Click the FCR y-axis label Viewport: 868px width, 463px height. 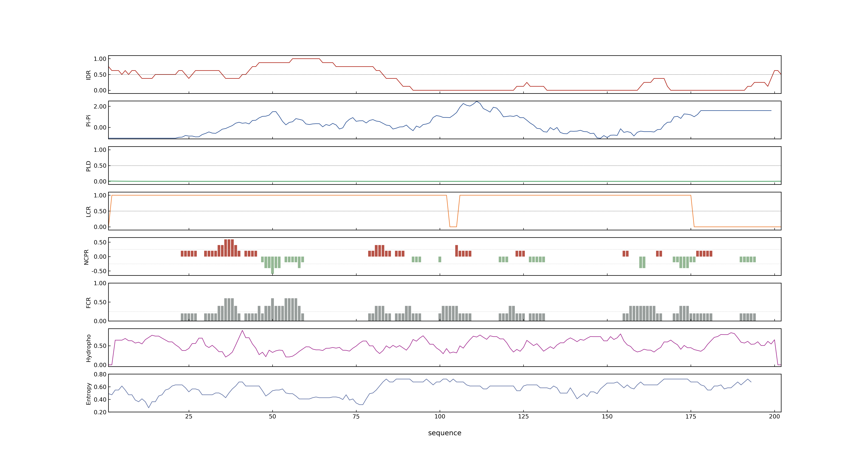pyautogui.click(x=88, y=302)
